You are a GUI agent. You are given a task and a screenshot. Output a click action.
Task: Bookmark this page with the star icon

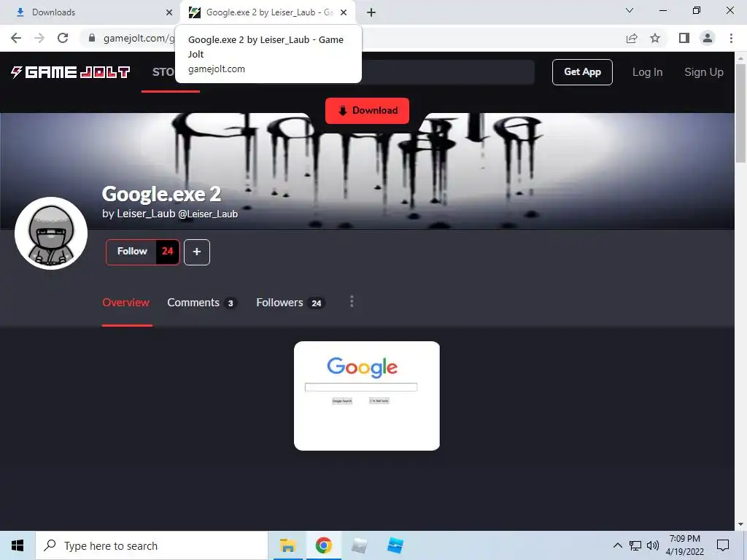coord(655,38)
